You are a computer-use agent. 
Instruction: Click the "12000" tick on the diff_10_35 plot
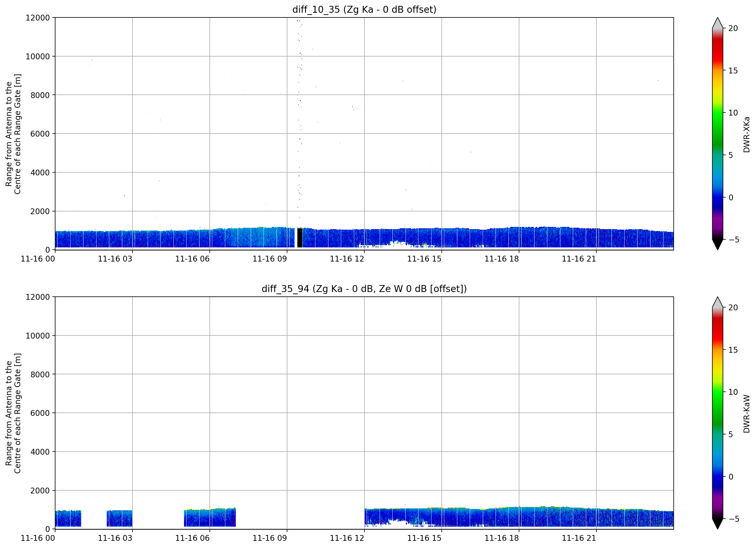(x=38, y=18)
